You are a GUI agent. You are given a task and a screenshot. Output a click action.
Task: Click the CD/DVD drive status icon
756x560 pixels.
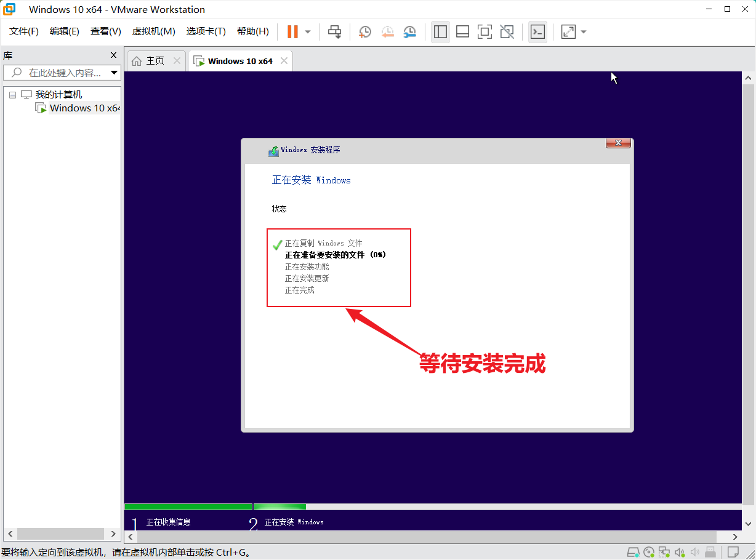(649, 552)
